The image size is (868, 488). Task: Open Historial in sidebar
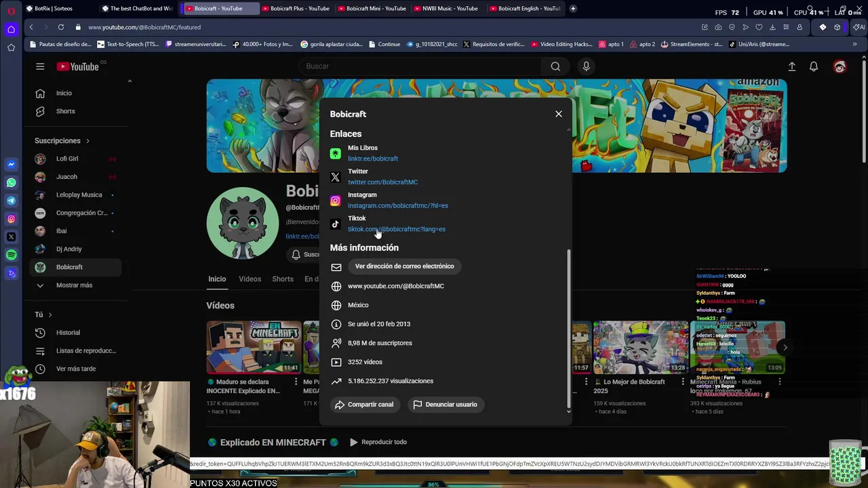tap(75, 333)
